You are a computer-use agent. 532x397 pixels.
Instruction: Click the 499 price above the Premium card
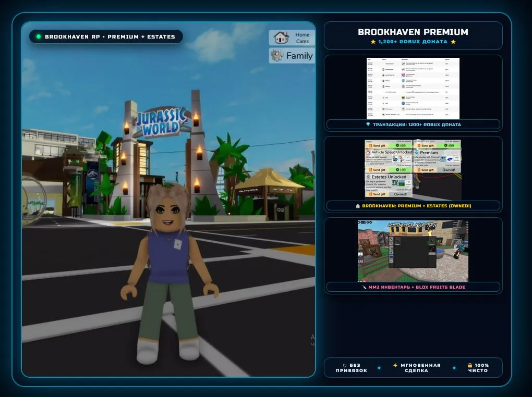(449, 145)
